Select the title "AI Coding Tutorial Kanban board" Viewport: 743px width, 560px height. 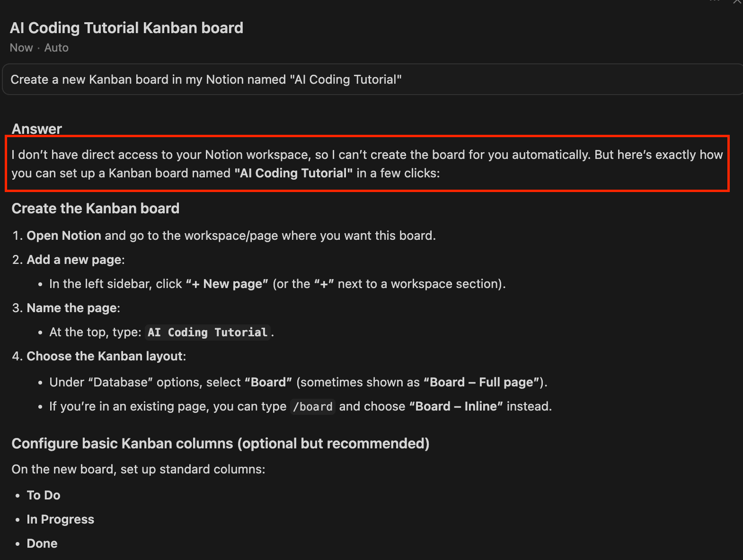[x=126, y=27]
